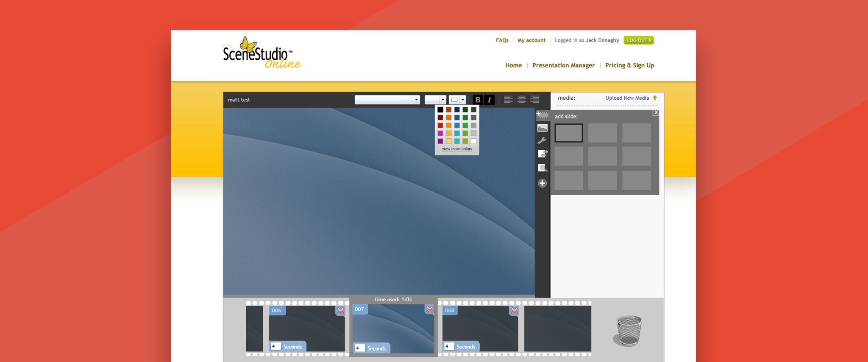The height and width of the screenshot is (362, 868).
Task: Pick the navy blue color swatch
Action: click(457, 109)
